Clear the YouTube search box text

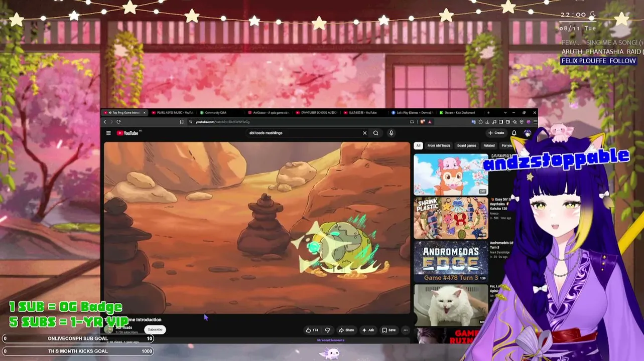point(364,133)
